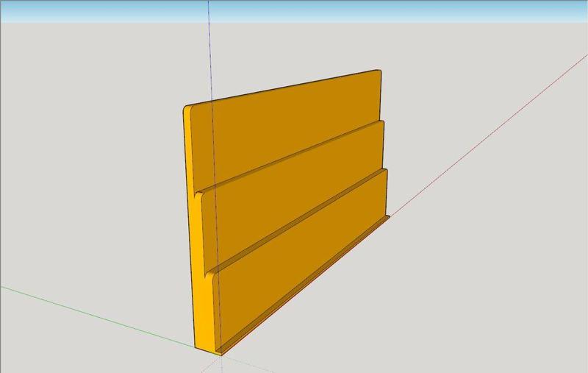The image size is (588, 373).
Task: Select the lowest front tier panel's face
Action: 302,259
